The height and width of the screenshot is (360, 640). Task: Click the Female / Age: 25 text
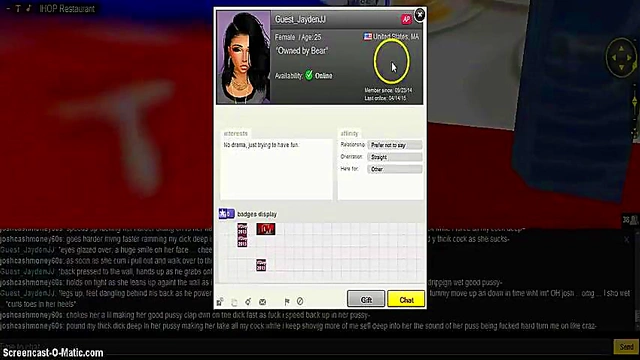tap(298, 37)
